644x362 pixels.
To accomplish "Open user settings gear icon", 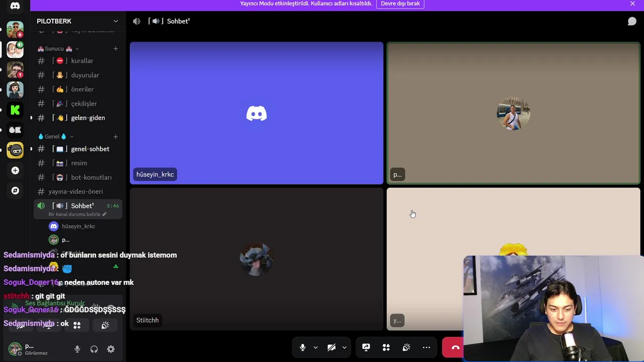I will [111, 349].
